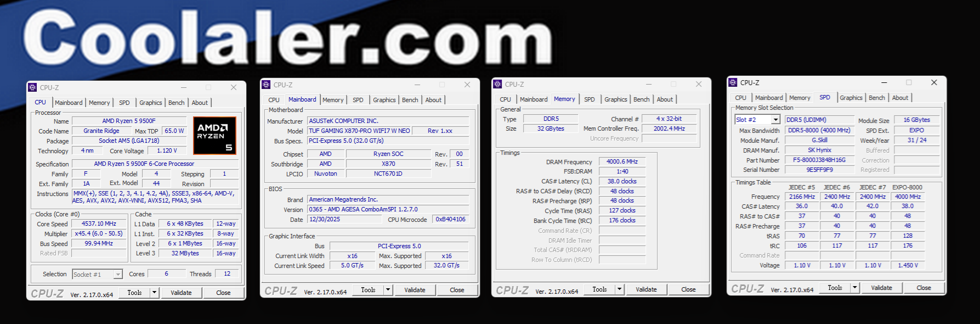This screenshot has width=980, height=324.
Task: Click CPU Microcode value 0xB404106
Action: 451,219
